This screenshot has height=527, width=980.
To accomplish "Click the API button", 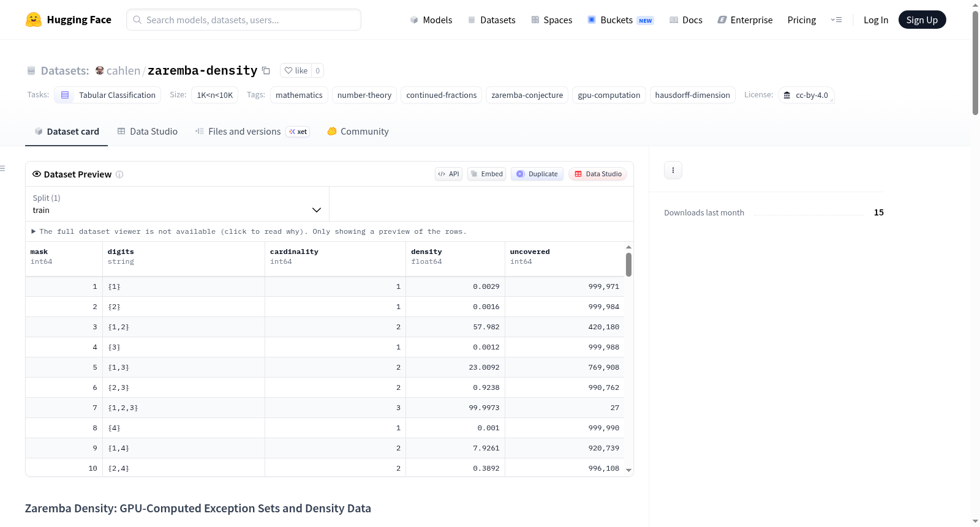I will pyautogui.click(x=448, y=174).
